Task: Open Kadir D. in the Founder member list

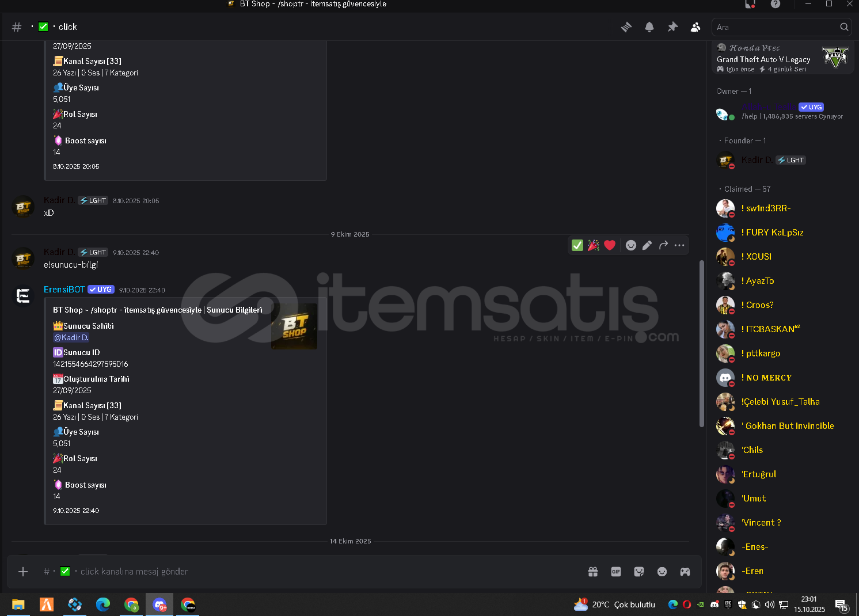Action: 781,160
